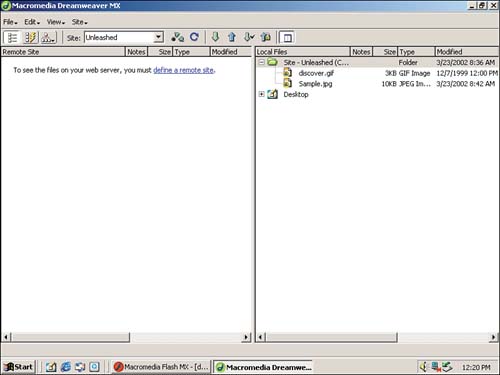The image size is (500, 375).
Task: Click Modified header in Local Files pane
Action: tap(467, 52)
